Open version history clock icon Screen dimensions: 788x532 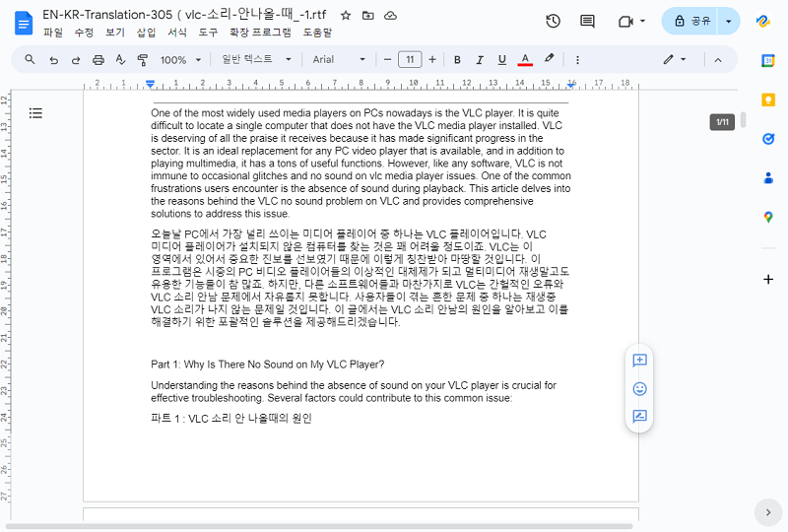[553, 21]
